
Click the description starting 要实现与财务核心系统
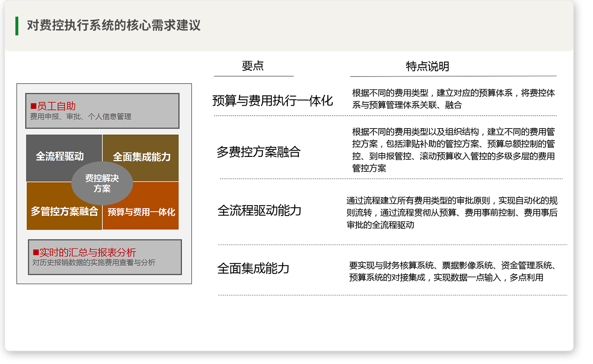point(453,271)
